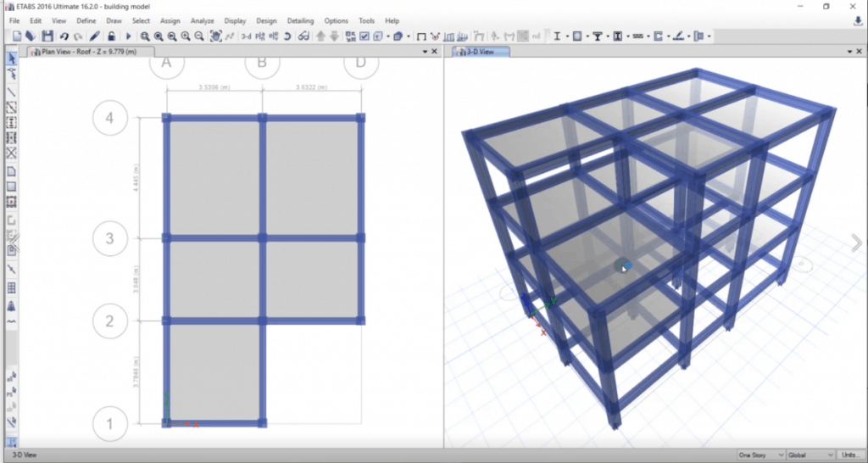Click the New model blank page icon

coord(17,36)
